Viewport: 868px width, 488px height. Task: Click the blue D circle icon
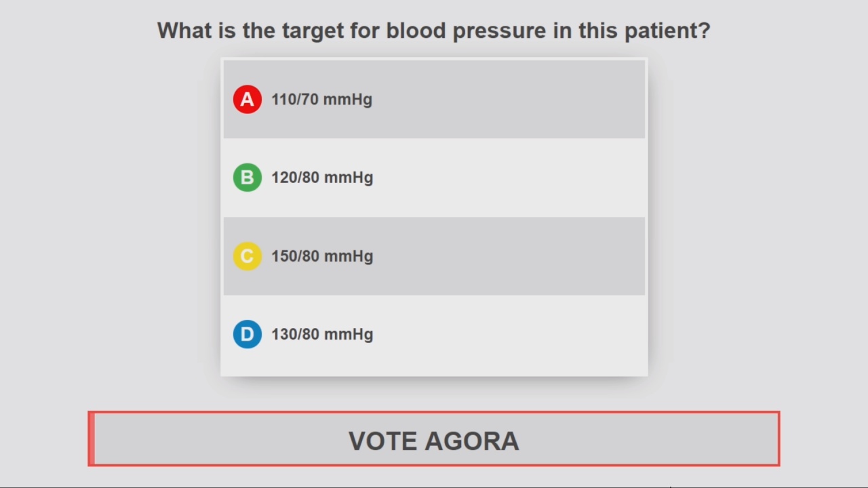(x=248, y=334)
